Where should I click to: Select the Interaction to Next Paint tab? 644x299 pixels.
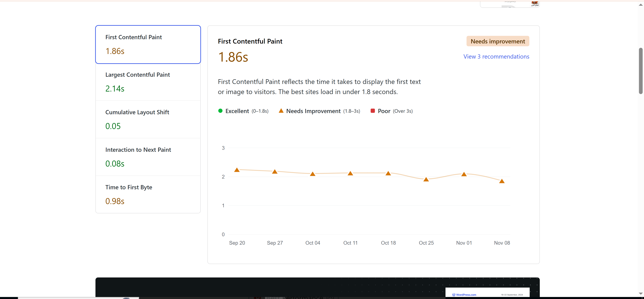pos(148,157)
